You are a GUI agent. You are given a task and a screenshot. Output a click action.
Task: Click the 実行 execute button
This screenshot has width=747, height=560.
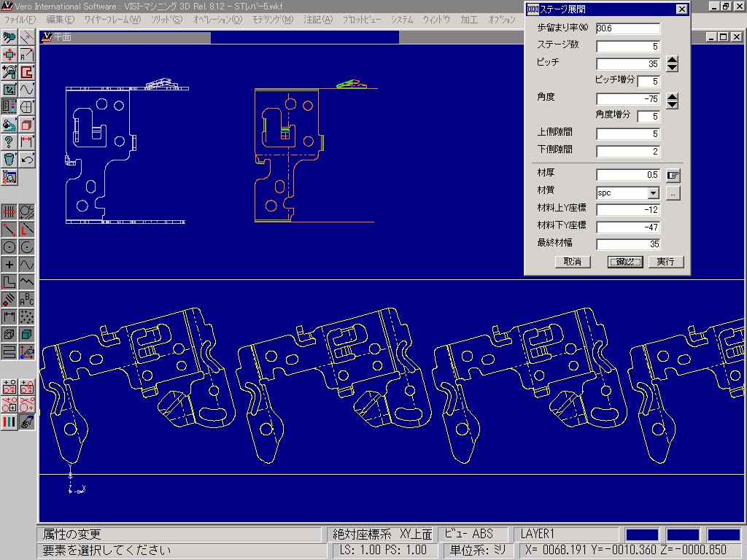(x=665, y=262)
